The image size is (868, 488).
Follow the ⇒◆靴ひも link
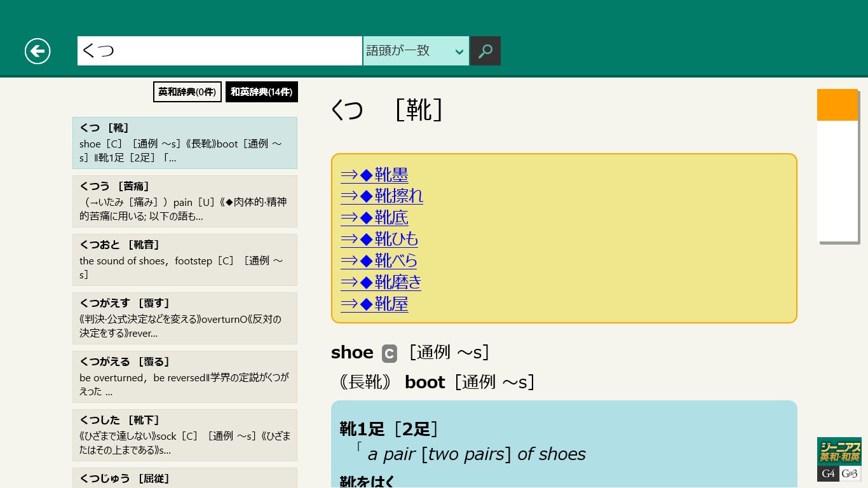tap(379, 239)
